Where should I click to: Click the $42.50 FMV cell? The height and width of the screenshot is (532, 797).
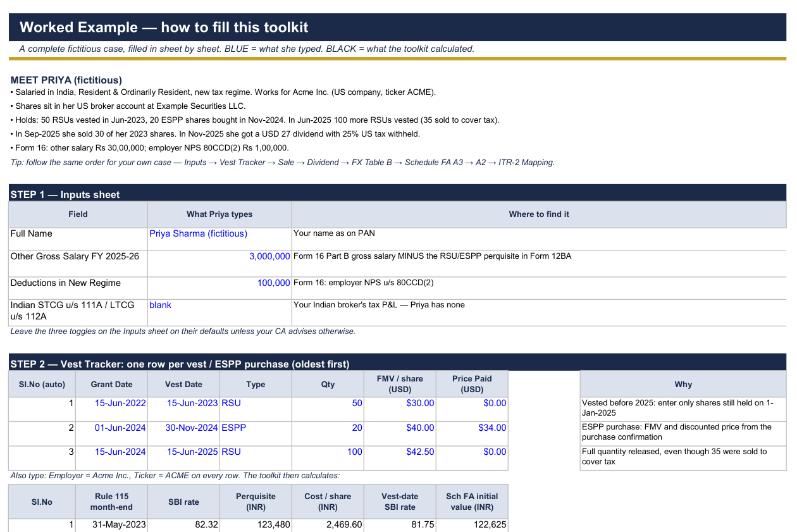(x=400, y=458)
